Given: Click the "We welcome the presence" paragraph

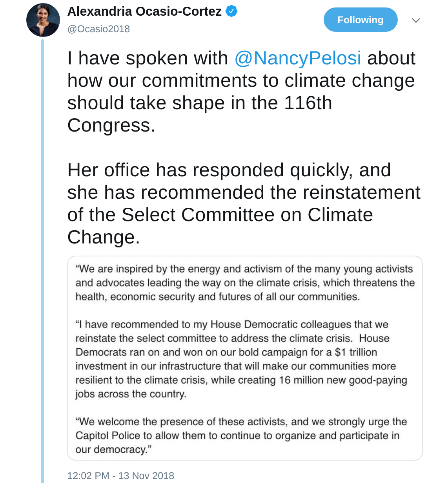Looking at the screenshot, I should (x=241, y=435).
